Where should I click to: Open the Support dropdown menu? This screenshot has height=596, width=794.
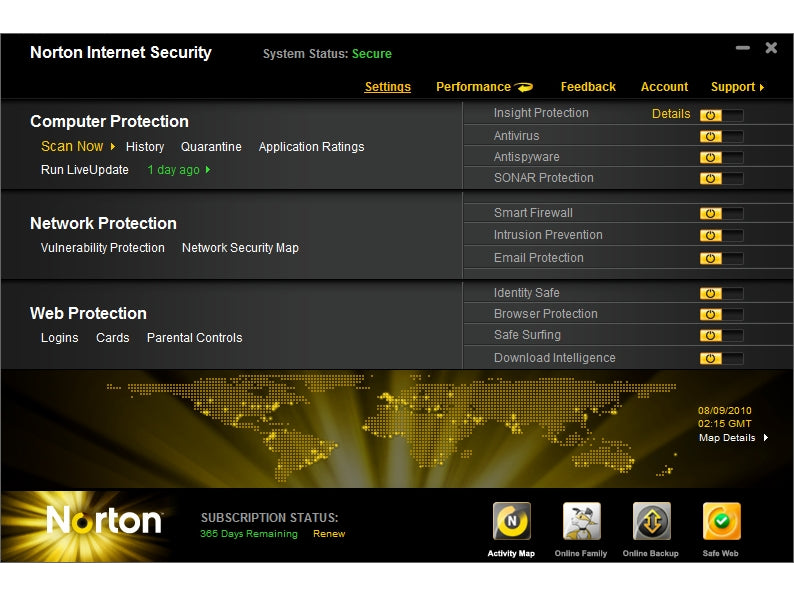click(x=737, y=87)
